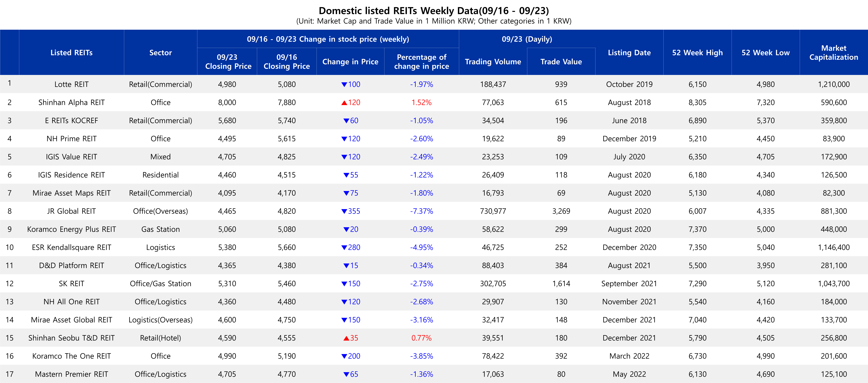Click the red up change '35' for Shinhan Seobu
The width and height of the screenshot is (868, 383).
[351, 338]
